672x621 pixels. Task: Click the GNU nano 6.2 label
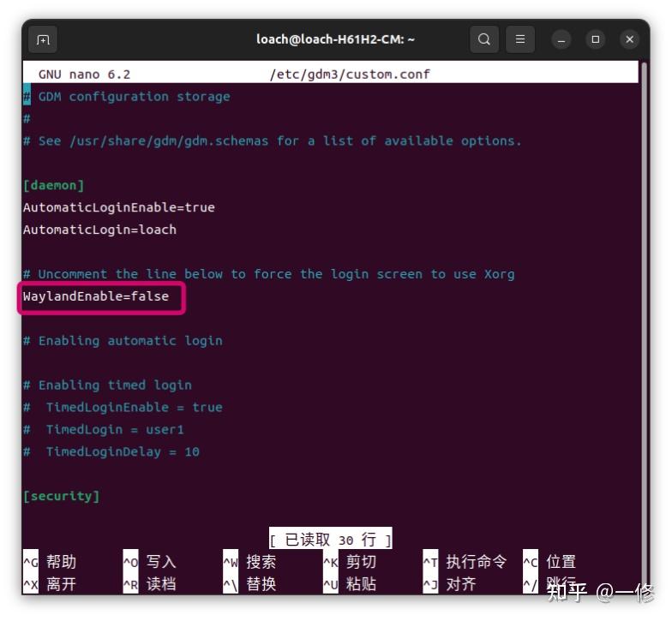click(84, 75)
